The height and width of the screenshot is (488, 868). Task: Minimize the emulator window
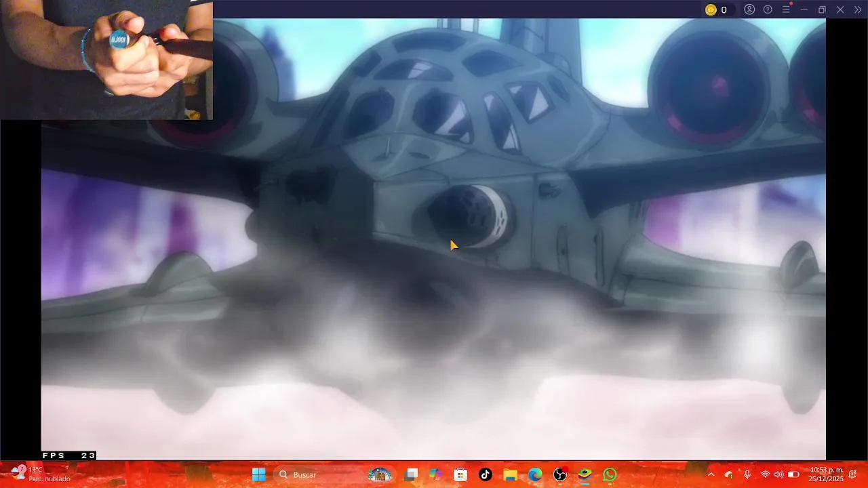point(804,9)
